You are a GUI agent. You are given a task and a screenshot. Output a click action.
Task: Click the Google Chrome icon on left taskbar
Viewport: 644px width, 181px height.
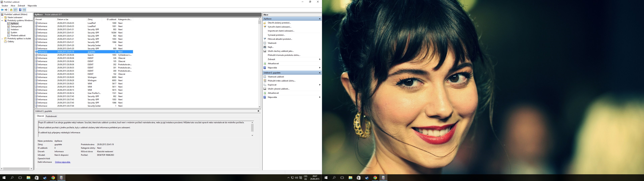click(53, 177)
